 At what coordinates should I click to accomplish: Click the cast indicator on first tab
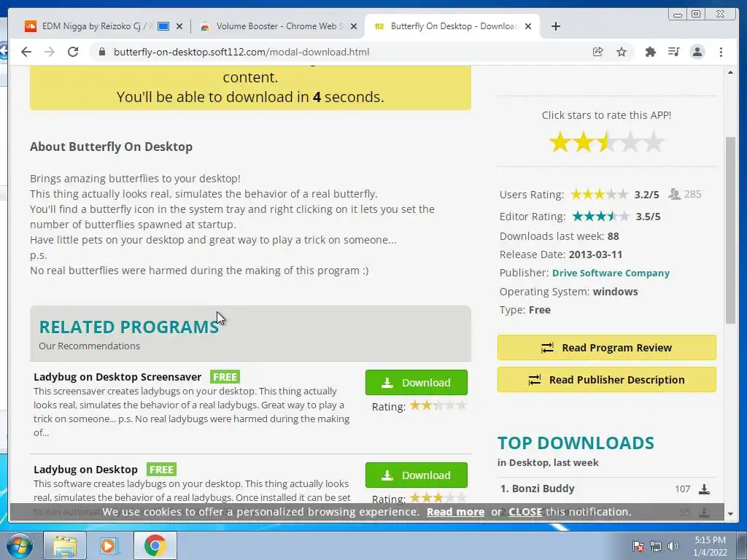pyautogui.click(x=163, y=26)
